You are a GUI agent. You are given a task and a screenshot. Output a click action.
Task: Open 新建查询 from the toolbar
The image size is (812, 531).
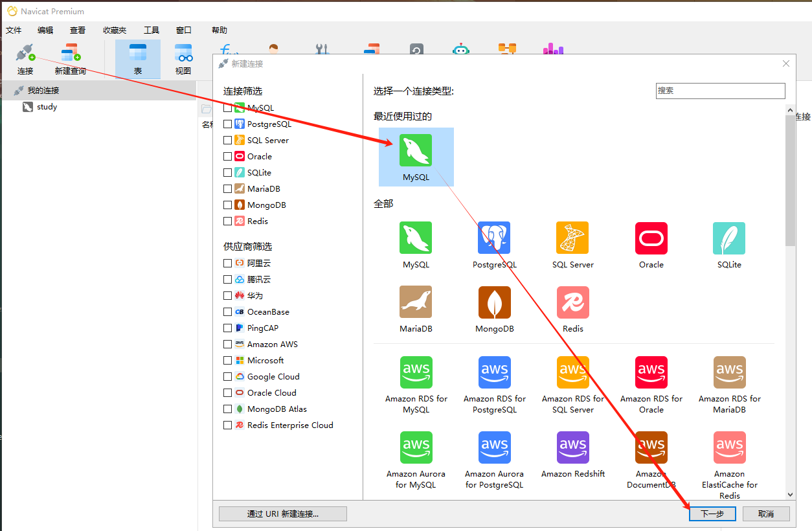(x=70, y=60)
